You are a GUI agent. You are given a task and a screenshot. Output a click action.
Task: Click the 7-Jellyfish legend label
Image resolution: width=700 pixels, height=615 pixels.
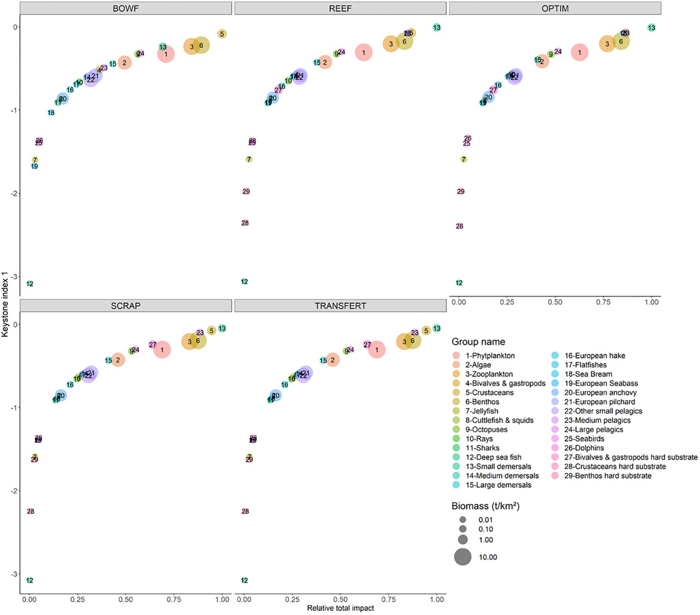(x=482, y=411)
